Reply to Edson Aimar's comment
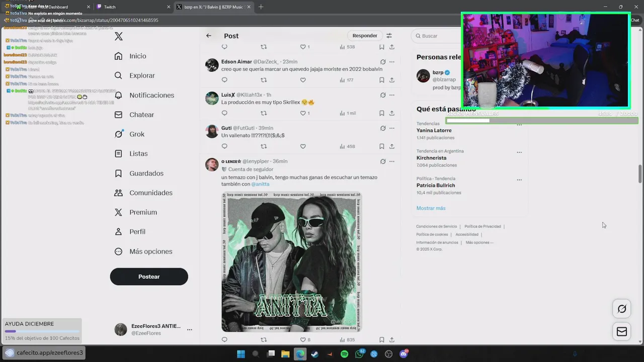The height and width of the screenshot is (362, 644). pyautogui.click(x=224, y=80)
